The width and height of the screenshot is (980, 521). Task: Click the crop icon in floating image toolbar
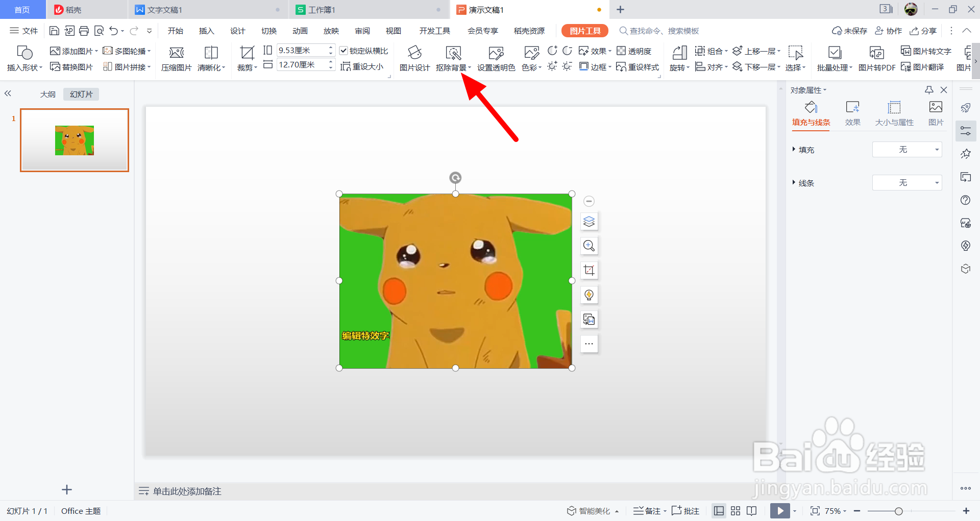(589, 270)
